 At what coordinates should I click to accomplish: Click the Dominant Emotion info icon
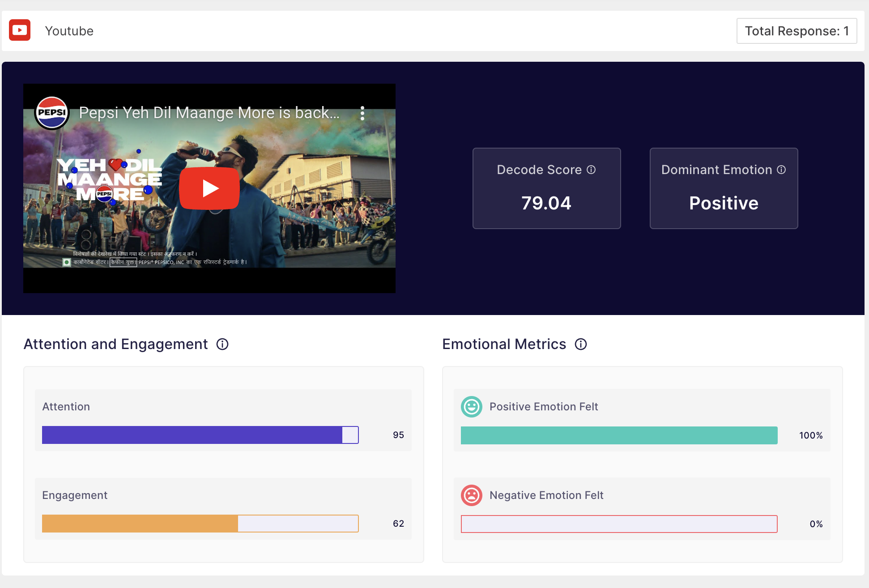(x=781, y=170)
